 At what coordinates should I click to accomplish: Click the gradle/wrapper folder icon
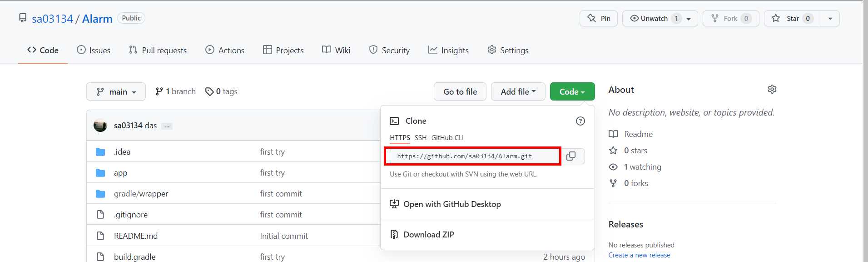100,194
